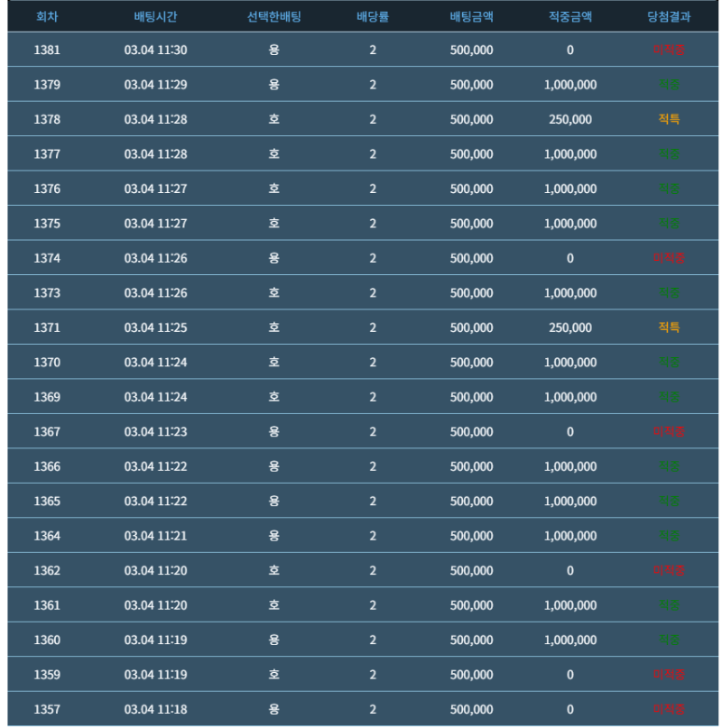
Task: Click the 적중금액 column header
Action: (570, 16)
